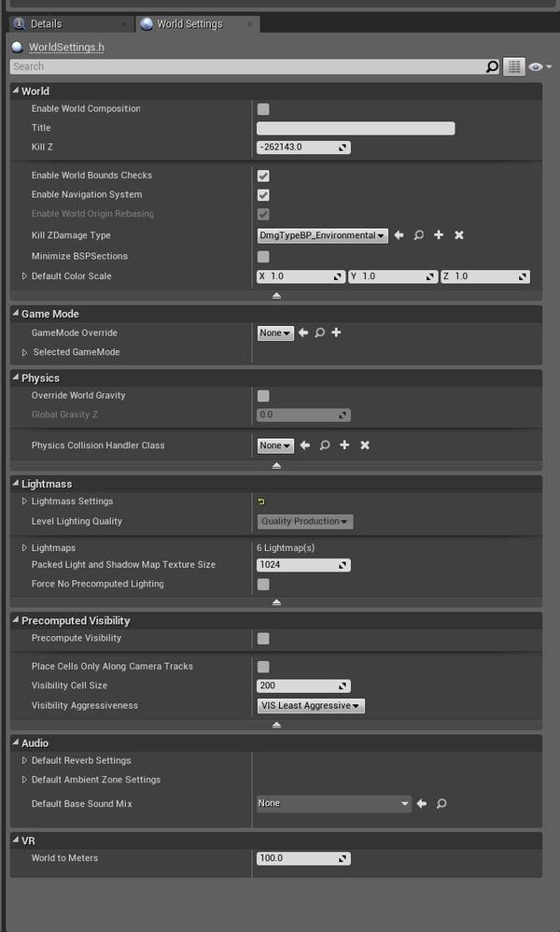Disable the Enable Navigation System checkbox
This screenshot has width=560, height=932.
tap(262, 194)
